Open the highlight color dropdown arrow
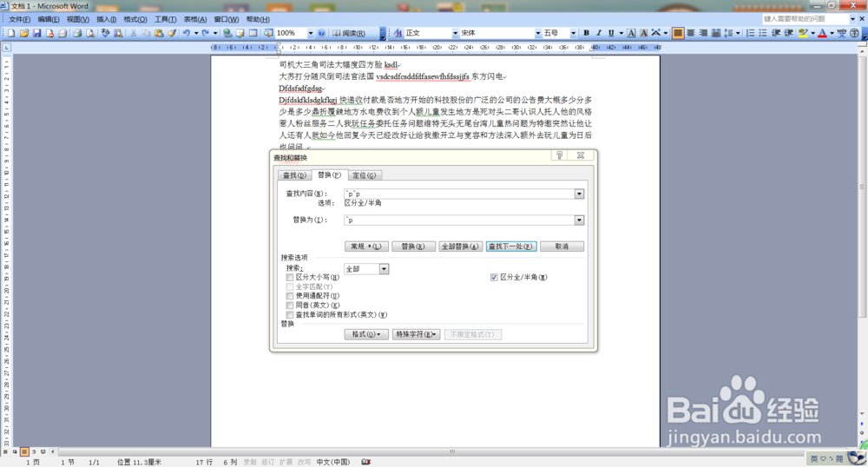This screenshot has height=467, width=868. (812, 33)
